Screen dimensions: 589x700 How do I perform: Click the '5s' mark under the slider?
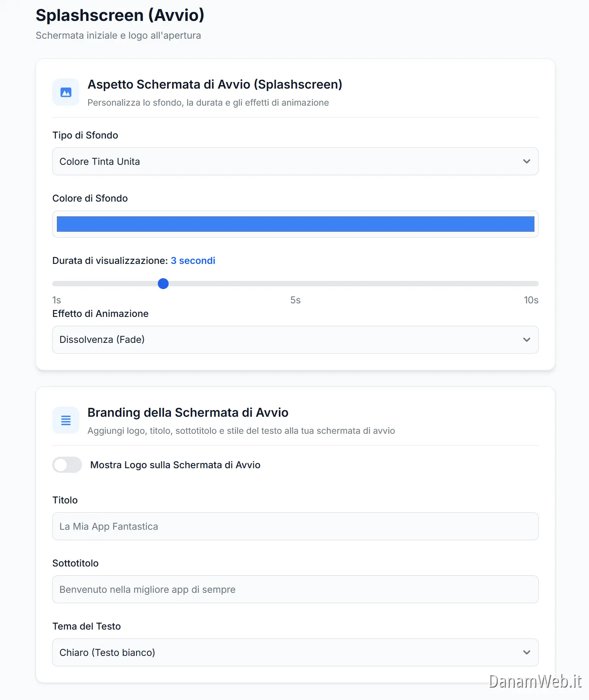[295, 300]
